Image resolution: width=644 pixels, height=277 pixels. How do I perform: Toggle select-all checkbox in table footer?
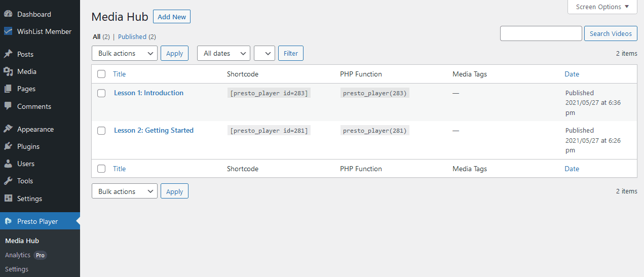(101, 169)
